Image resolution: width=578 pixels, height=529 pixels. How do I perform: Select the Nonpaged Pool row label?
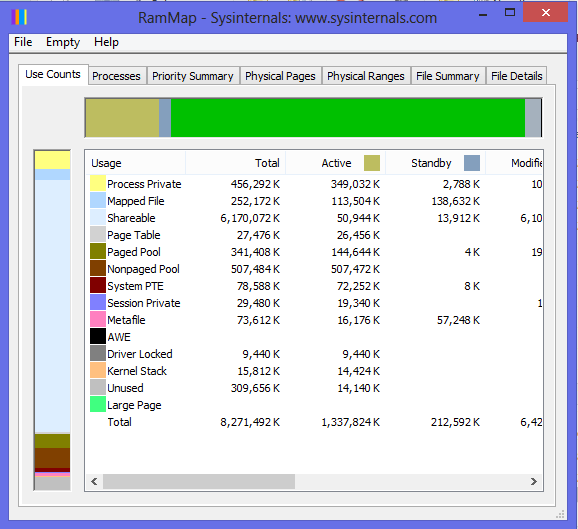click(143, 269)
